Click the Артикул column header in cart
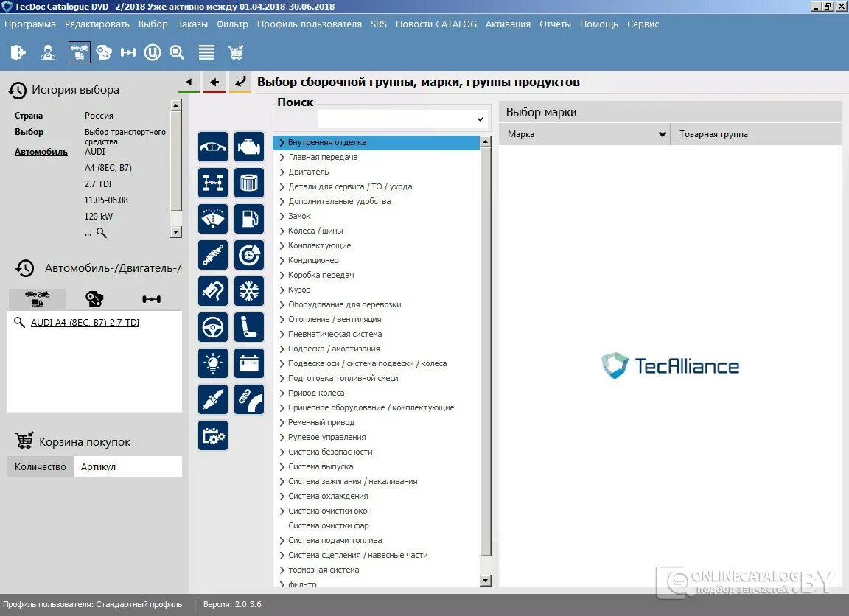The image size is (849, 616). [x=127, y=466]
